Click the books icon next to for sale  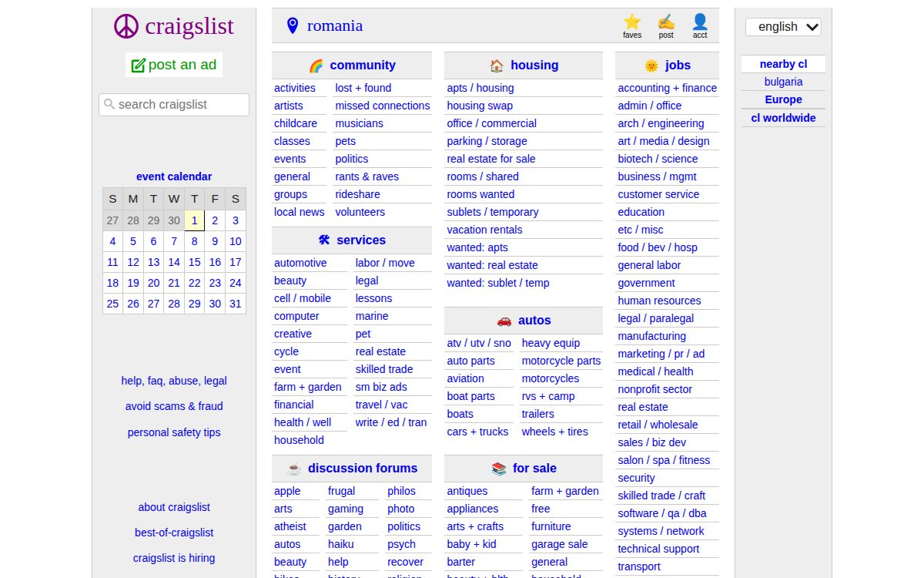[x=499, y=469]
